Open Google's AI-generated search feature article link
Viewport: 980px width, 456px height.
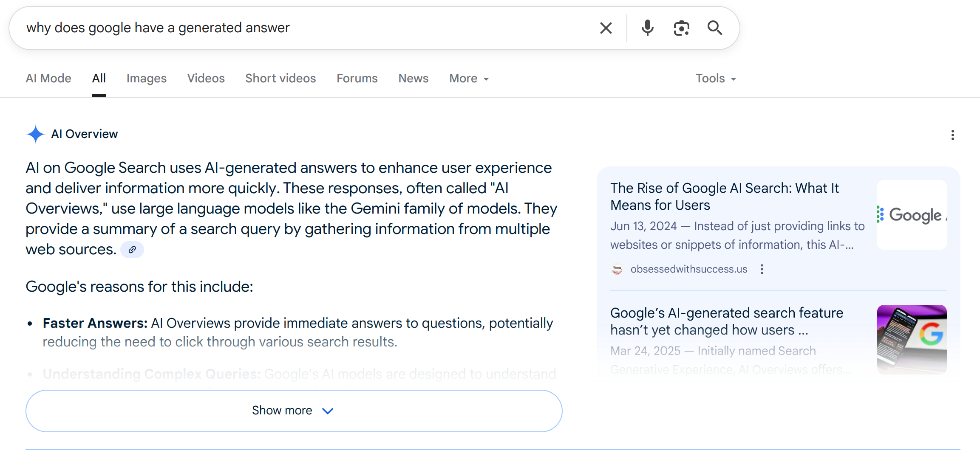pyautogui.click(x=726, y=321)
